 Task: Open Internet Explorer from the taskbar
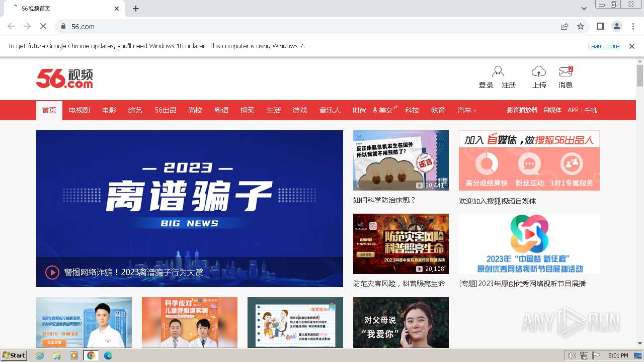click(40, 355)
